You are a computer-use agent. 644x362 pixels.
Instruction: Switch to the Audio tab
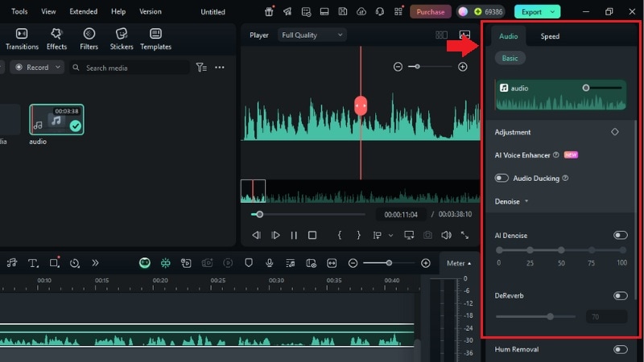click(x=508, y=36)
